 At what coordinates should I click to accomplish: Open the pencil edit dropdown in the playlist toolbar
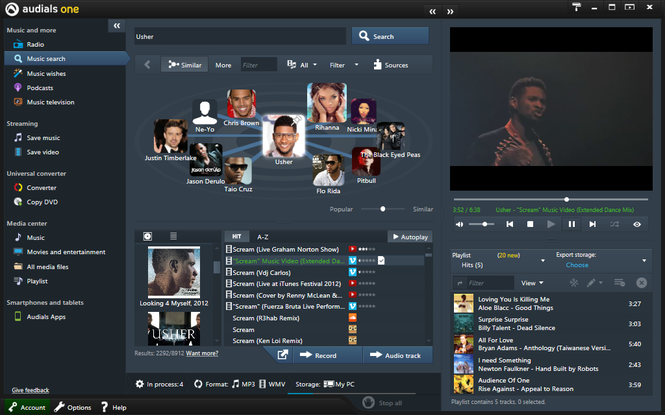[x=594, y=283]
